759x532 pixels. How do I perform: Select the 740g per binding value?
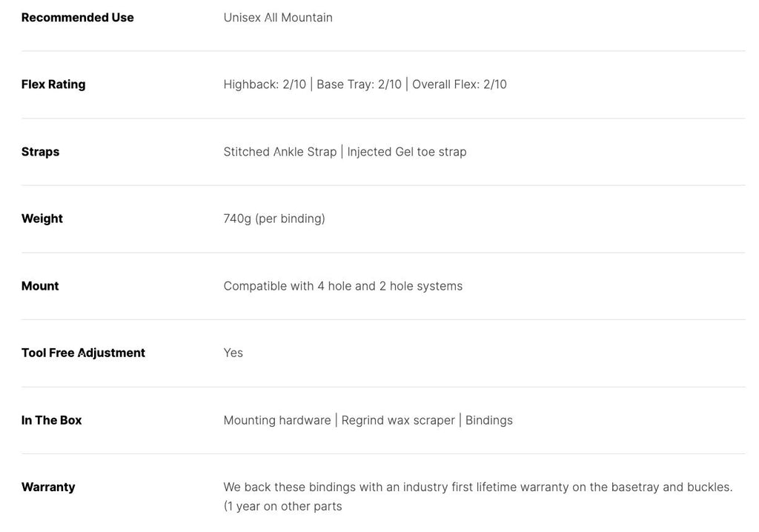point(274,219)
